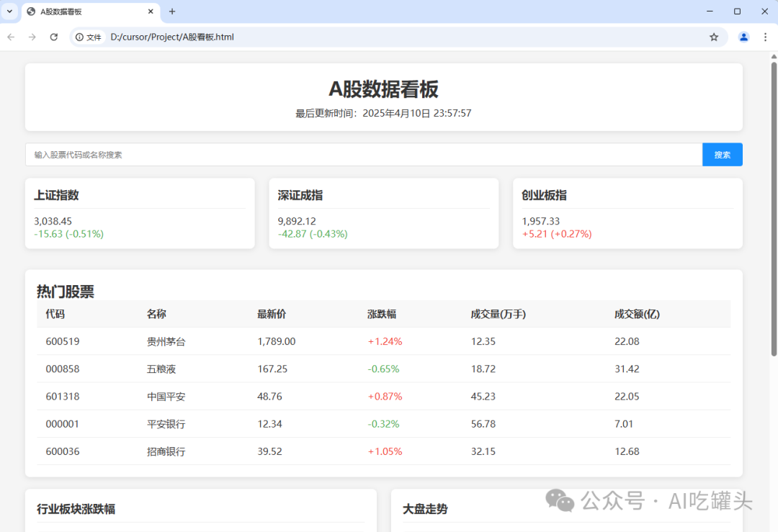Image resolution: width=778 pixels, height=532 pixels.
Task: Click the -0.32% change value
Action: [383, 424]
